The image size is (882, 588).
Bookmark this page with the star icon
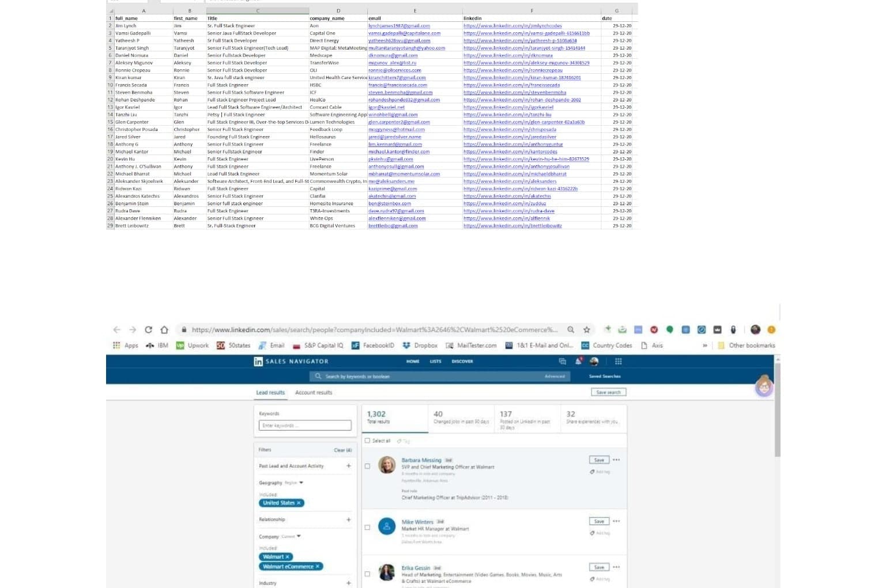(x=587, y=330)
